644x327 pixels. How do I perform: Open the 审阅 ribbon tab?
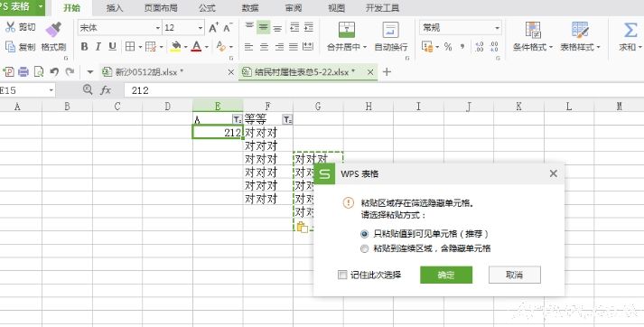(294, 8)
